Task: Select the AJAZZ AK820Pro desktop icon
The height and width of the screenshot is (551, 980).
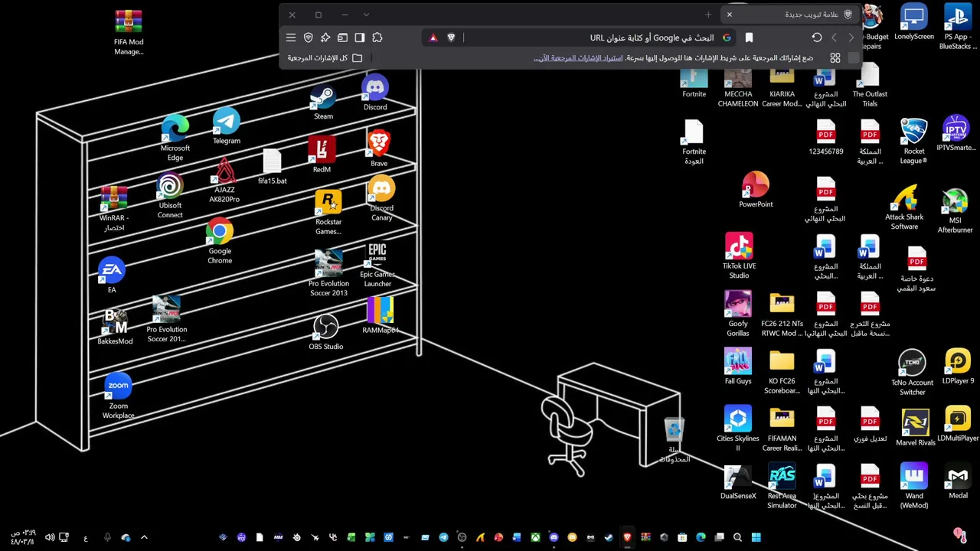Action: pos(224,181)
